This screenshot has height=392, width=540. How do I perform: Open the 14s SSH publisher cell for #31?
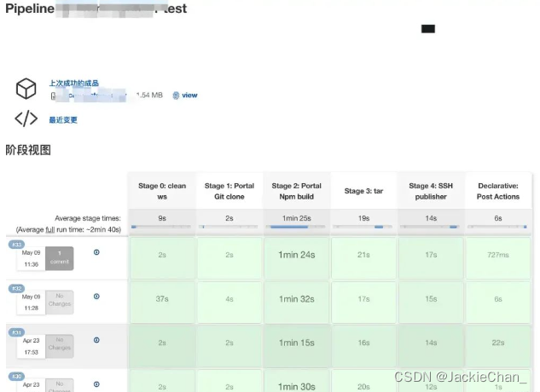(431, 346)
